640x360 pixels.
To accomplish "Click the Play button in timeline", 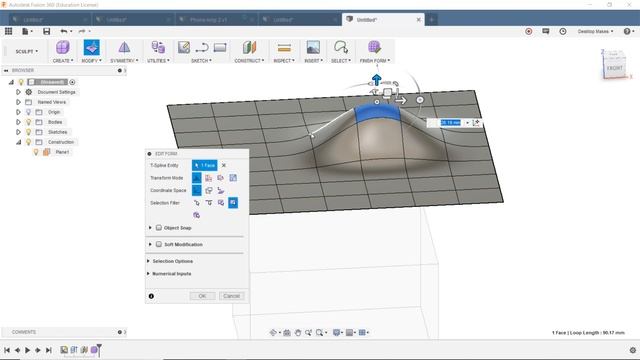I will click(27, 350).
